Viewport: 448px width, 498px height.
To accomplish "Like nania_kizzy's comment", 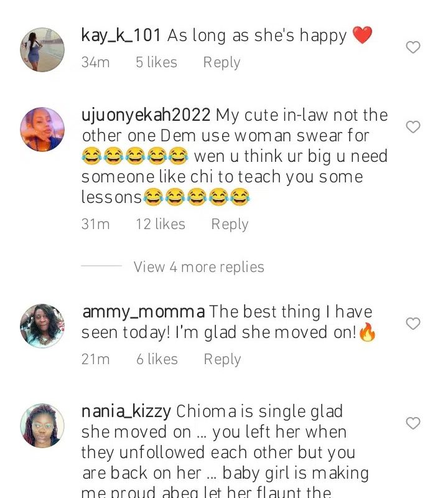I will pyautogui.click(x=413, y=423).
